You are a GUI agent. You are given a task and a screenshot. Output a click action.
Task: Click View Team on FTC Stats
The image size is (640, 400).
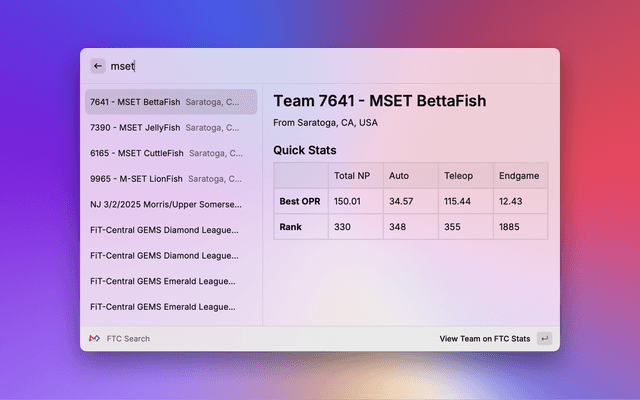point(485,339)
